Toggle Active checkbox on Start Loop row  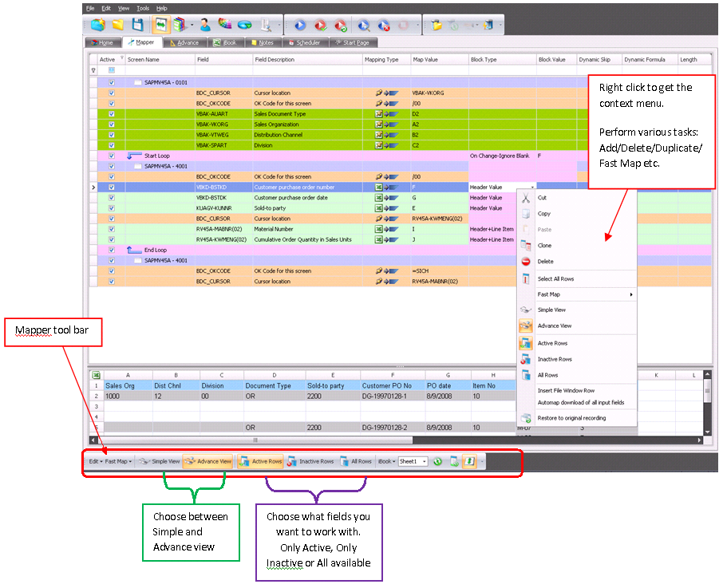[111, 156]
